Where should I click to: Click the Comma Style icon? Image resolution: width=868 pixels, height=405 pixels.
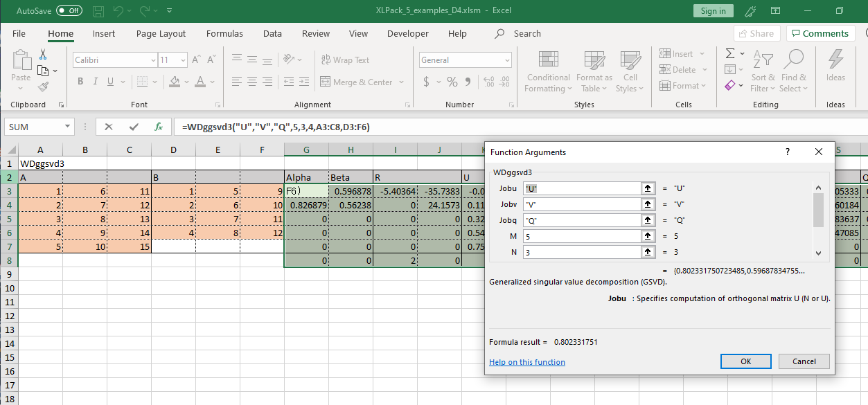point(469,82)
